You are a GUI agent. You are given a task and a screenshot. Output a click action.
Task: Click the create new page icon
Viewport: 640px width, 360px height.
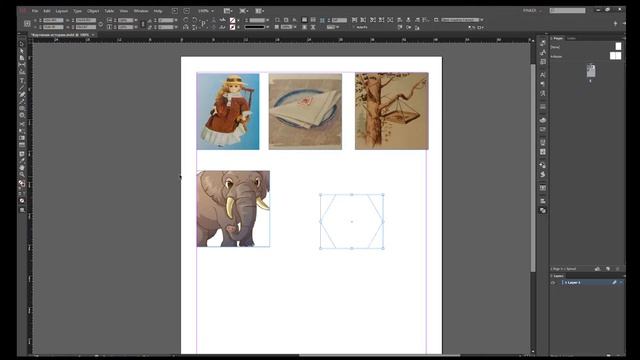(x=608, y=269)
